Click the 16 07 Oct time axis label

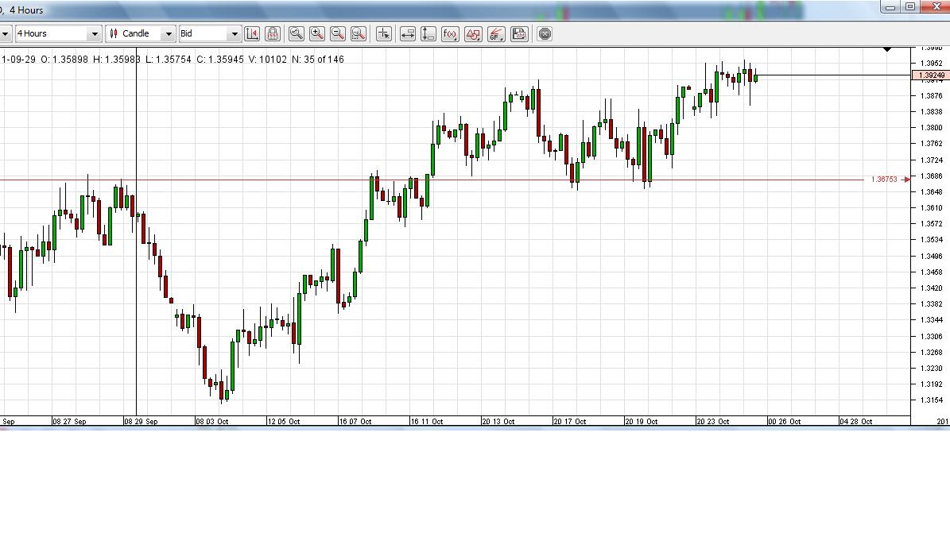click(355, 421)
